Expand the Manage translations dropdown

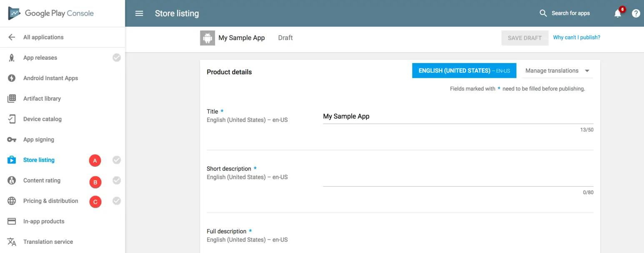click(x=557, y=71)
